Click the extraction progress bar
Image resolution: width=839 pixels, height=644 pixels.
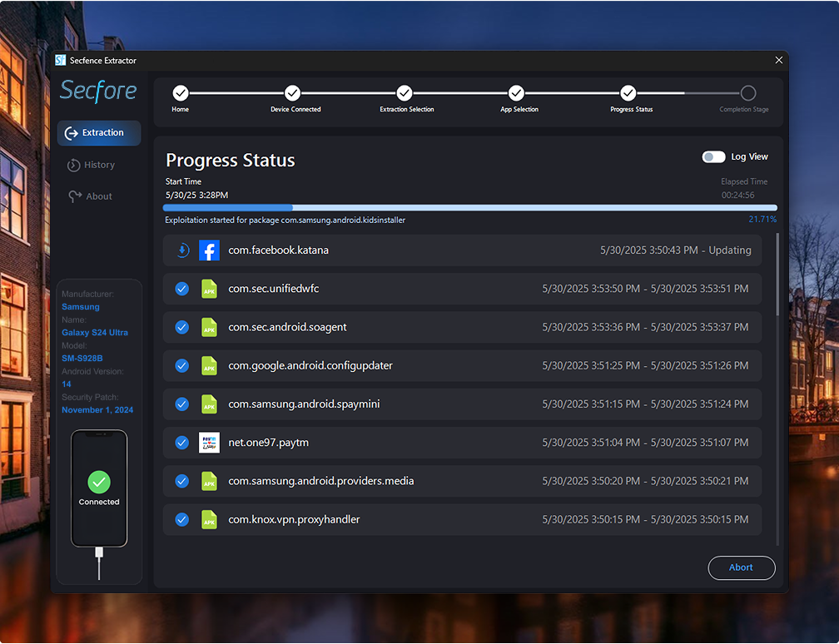click(x=469, y=207)
